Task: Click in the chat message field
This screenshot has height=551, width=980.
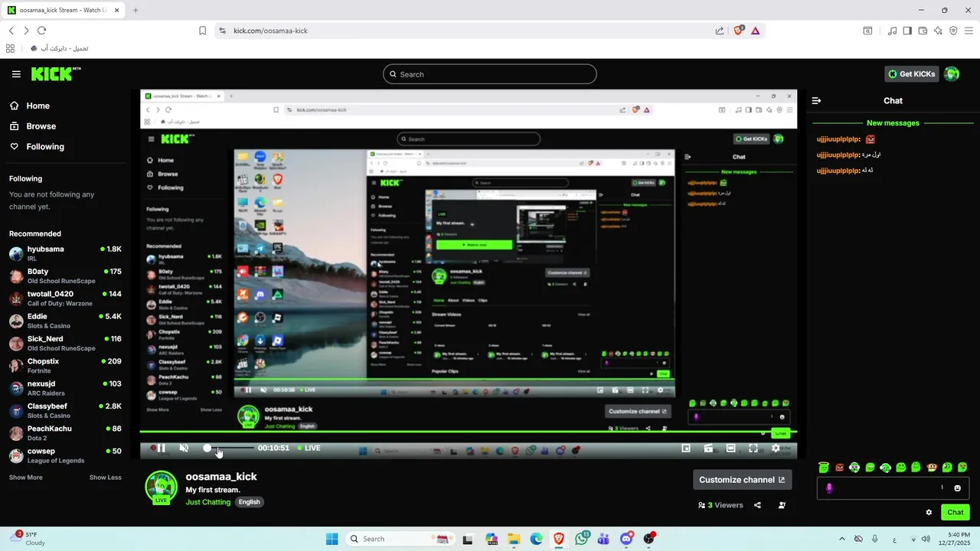Action: [893, 488]
